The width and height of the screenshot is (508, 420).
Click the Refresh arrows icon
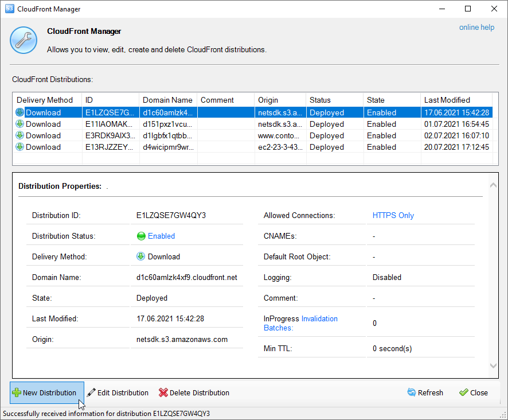tap(412, 392)
